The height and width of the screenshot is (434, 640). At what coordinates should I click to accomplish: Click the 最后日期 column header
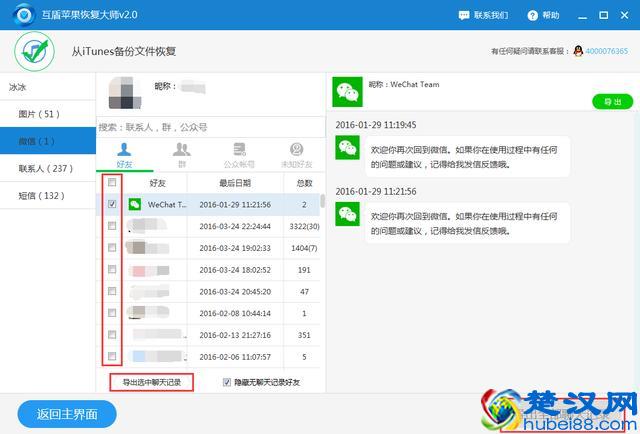coord(235,183)
